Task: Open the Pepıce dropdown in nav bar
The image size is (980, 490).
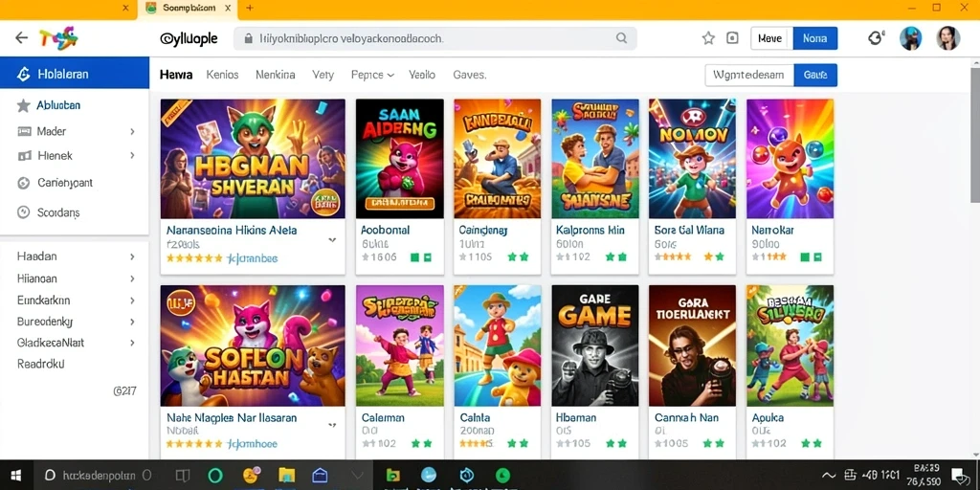Action: click(x=372, y=75)
